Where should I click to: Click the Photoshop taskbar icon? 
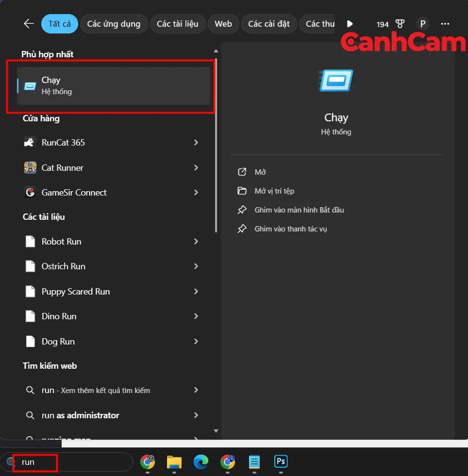tap(281, 461)
